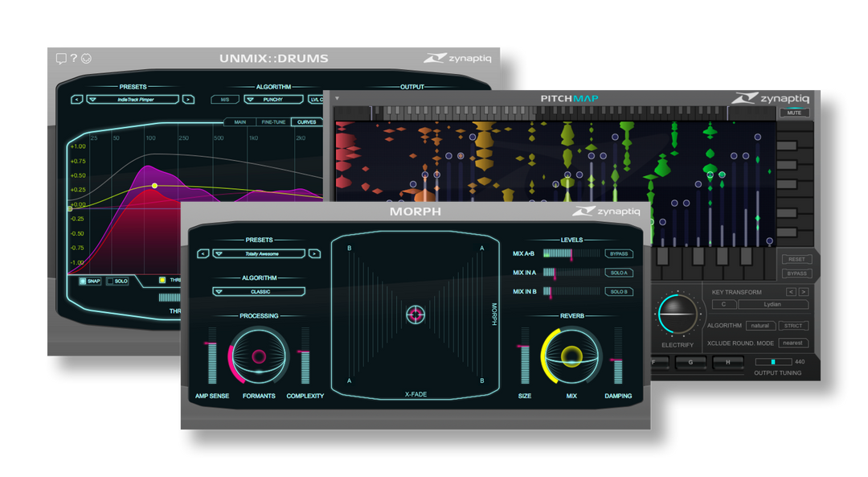
Task: Toggle BYPASS in MORPH levels
Action: point(619,253)
